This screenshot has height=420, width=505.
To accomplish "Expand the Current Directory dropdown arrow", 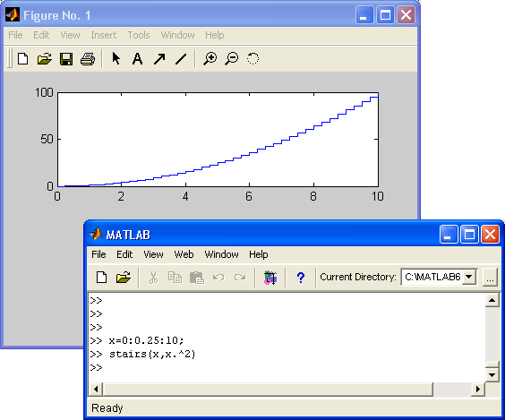I will [469, 277].
